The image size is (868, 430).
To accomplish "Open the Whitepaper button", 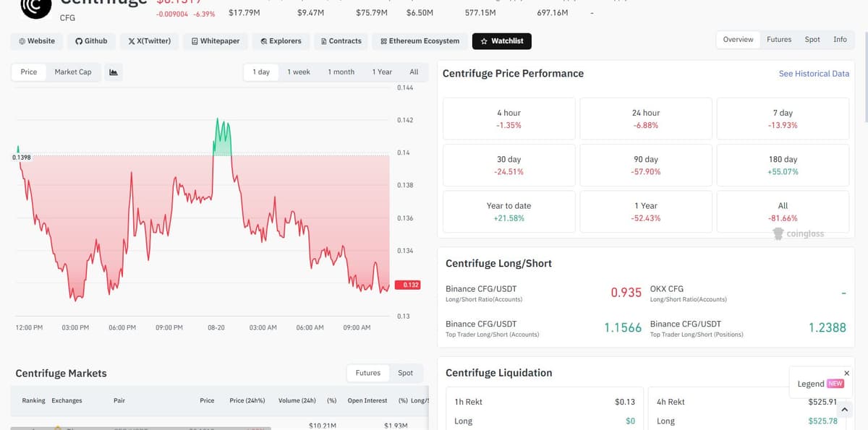I will [x=216, y=41].
